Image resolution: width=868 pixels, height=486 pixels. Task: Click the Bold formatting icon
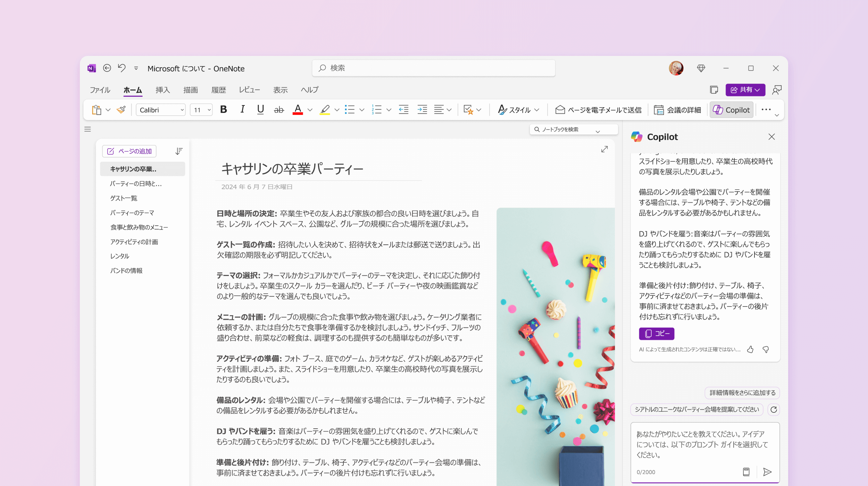(x=223, y=109)
